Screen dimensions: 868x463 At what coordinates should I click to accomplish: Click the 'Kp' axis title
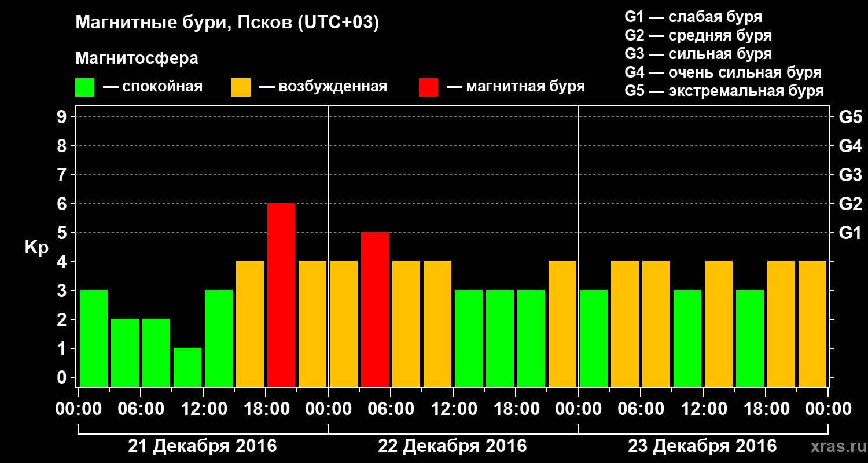pyautogui.click(x=36, y=248)
